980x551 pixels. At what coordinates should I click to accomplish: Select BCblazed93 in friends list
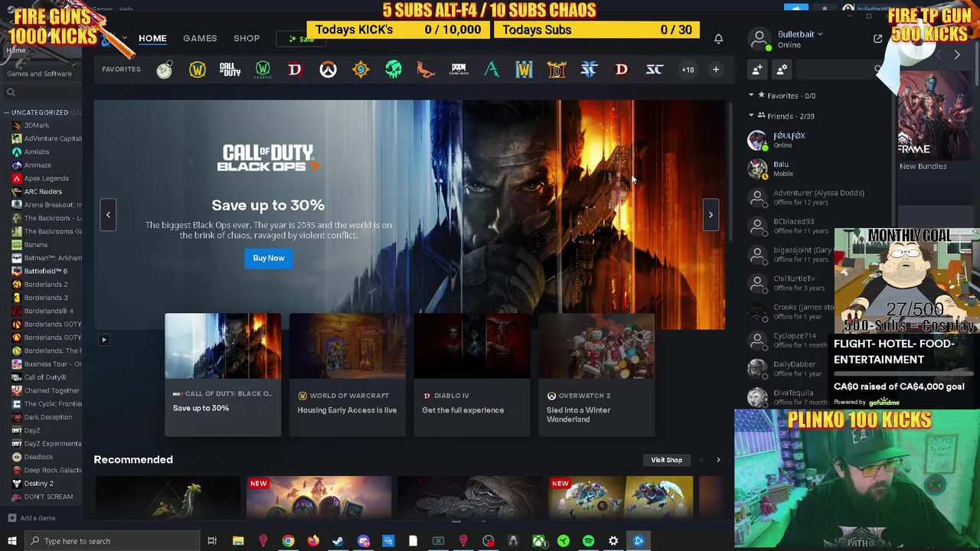coord(789,226)
